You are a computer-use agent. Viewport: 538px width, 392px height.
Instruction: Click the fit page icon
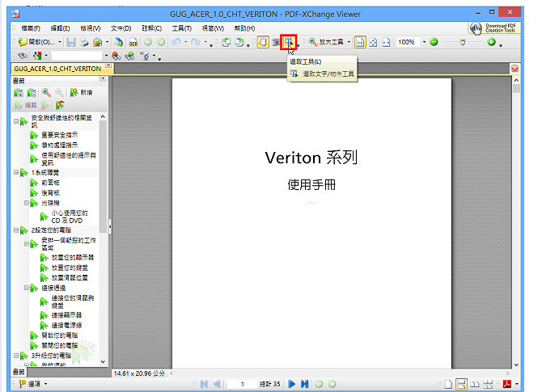click(373, 42)
